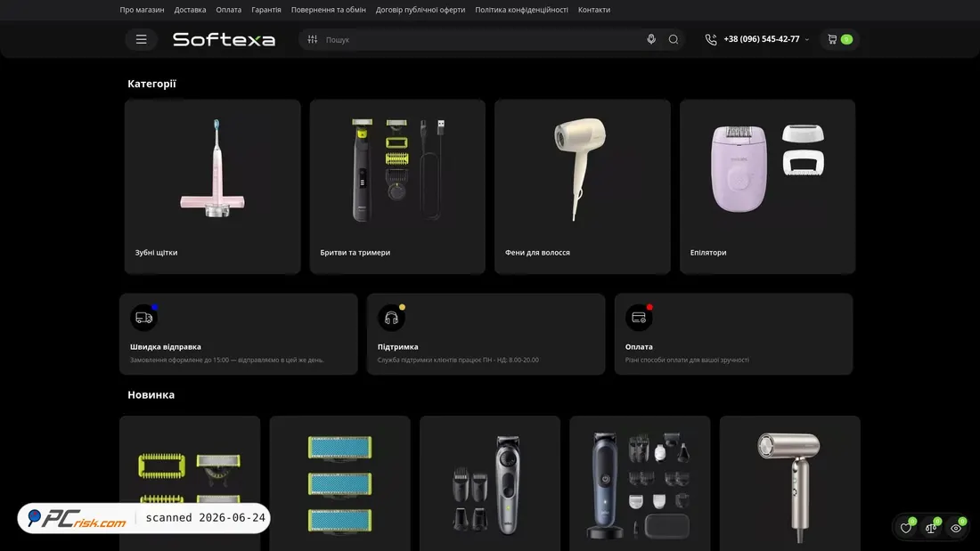Click the green cart counter badge
The height and width of the screenshot is (551, 980).
846,39
